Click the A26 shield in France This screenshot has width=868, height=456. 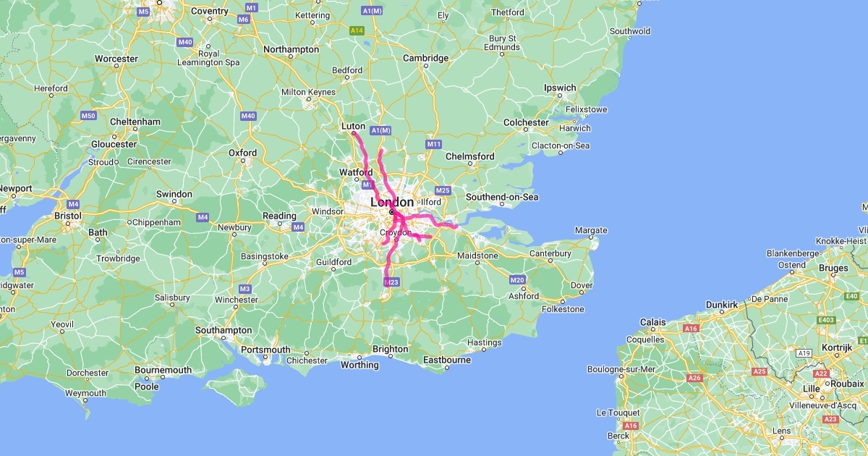click(694, 378)
